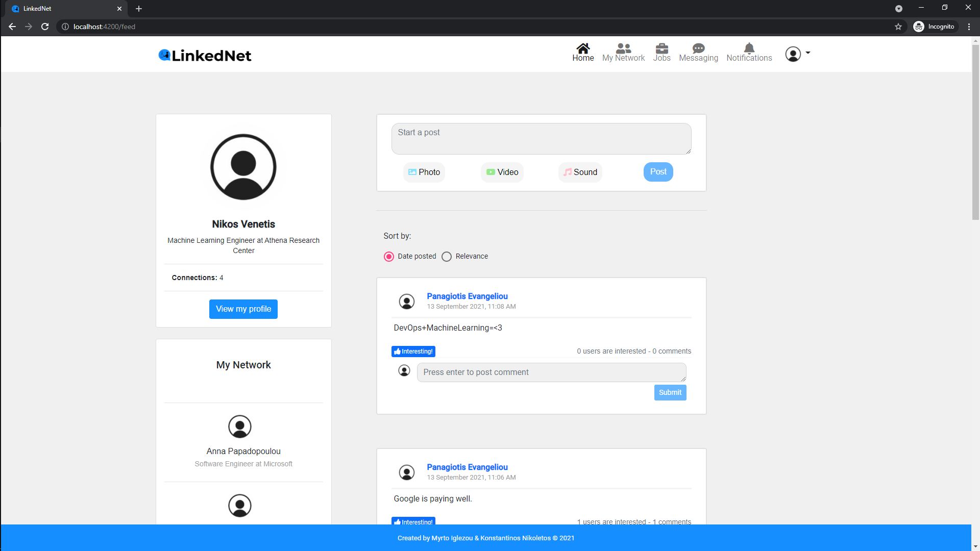Open the Jobs briefcase icon
Image resolution: width=980 pixels, height=551 pixels.
(x=661, y=49)
